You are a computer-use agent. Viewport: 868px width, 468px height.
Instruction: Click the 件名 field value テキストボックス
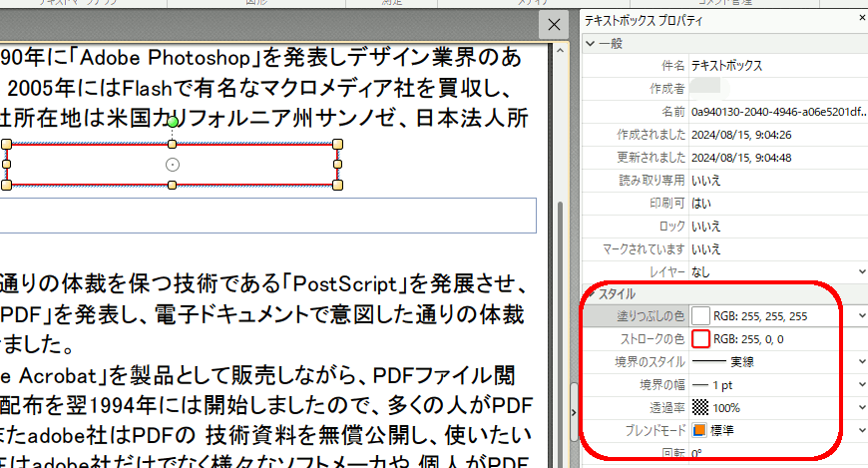point(726,66)
